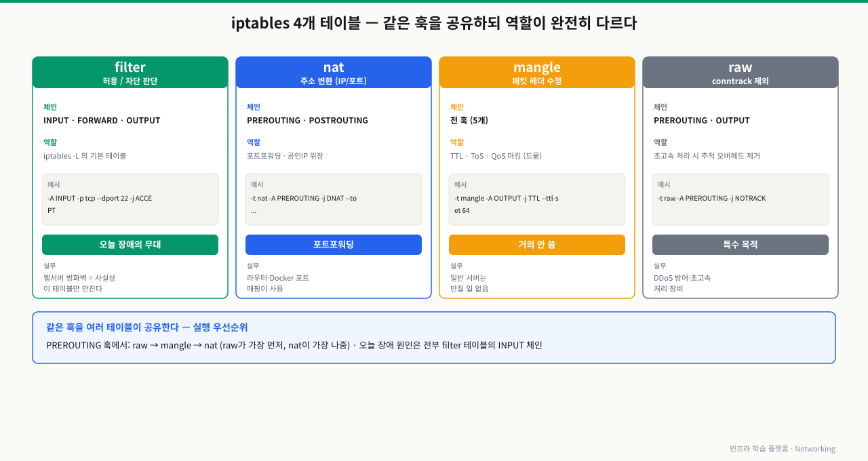Click 'iptables -L 의 기본 테이블' description
Image resolution: width=868 pixels, height=461 pixels.
coord(85,156)
